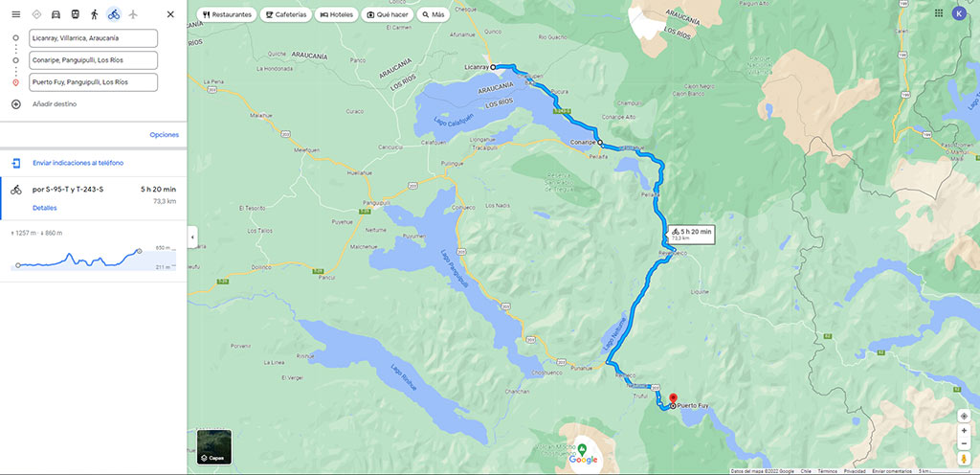
Task: Collapse the side panel arrow
Action: 192,237
